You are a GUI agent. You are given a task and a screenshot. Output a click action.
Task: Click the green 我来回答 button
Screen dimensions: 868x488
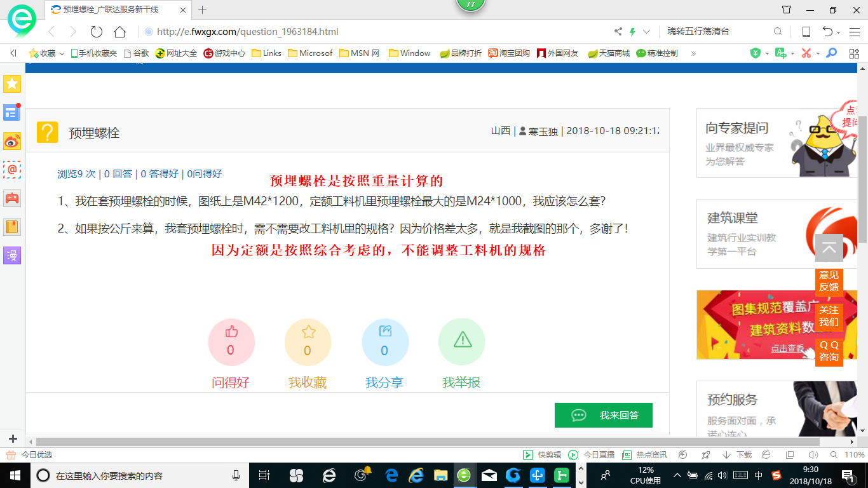[604, 415]
